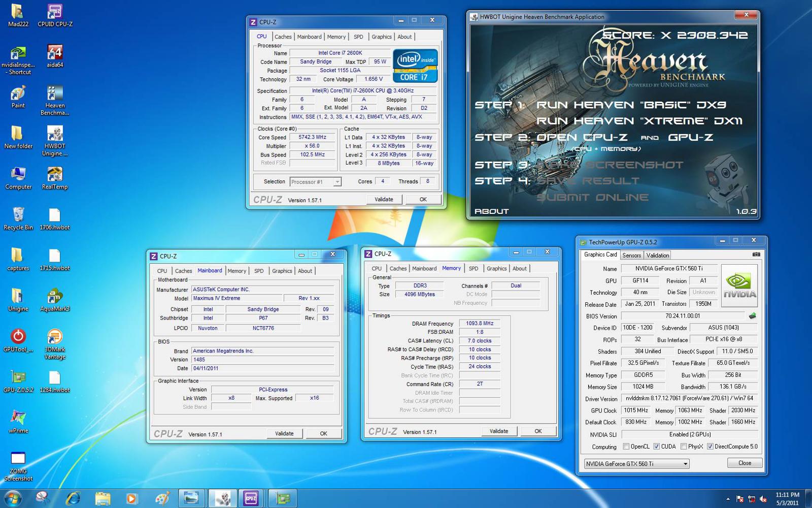Open Processor #1 selection dropdown
The width and height of the screenshot is (812, 508).
(x=315, y=182)
